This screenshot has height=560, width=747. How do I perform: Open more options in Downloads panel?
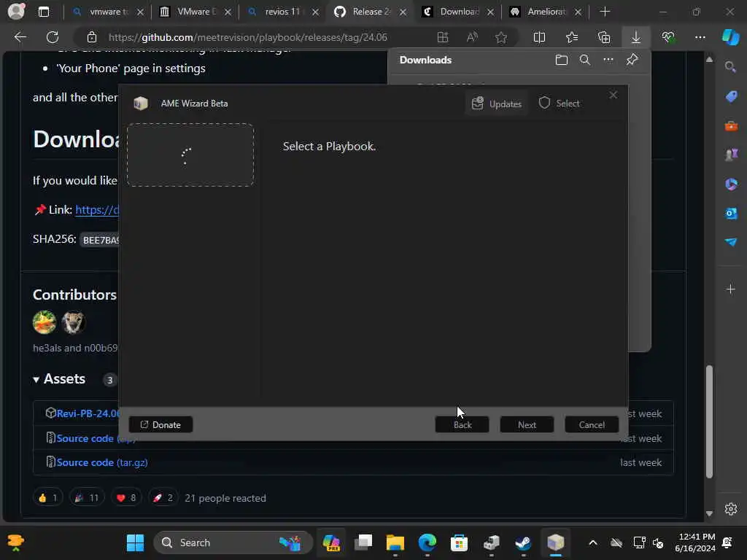pyautogui.click(x=608, y=60)
